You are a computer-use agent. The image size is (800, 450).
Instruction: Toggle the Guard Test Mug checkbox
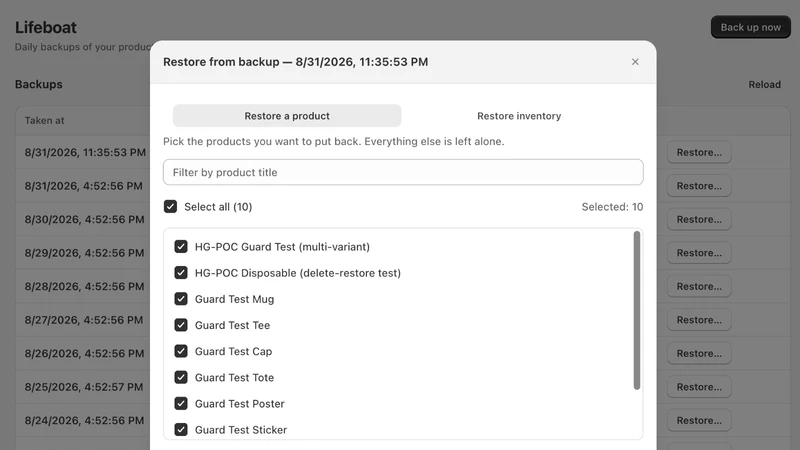tap(181, 299)
